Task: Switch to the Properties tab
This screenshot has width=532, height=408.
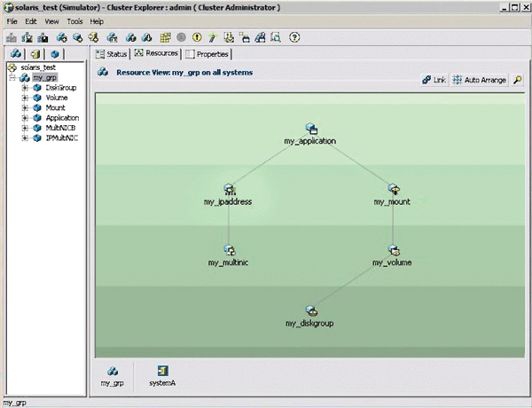Action: pyautogui.click(x=207, y=54)
